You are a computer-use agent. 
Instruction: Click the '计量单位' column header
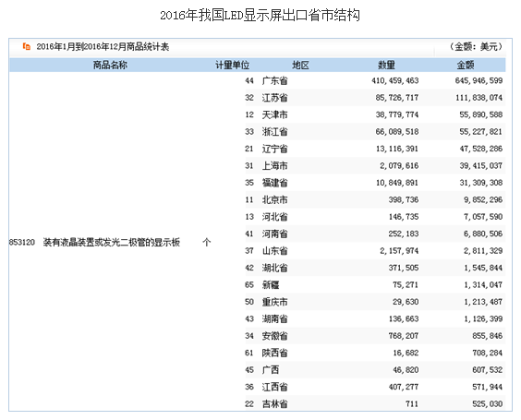(x=232, y=65)
